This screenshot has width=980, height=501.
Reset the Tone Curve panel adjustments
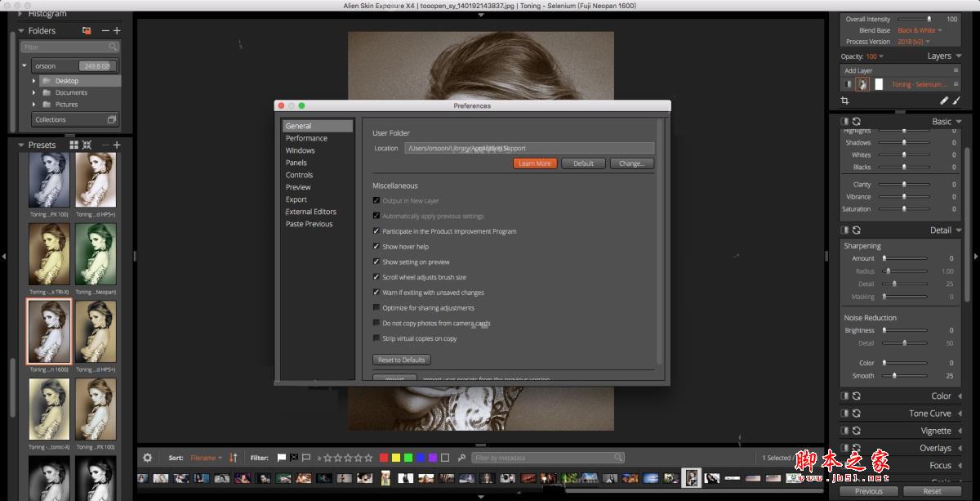pyautogui.click(x=857, y=414)
